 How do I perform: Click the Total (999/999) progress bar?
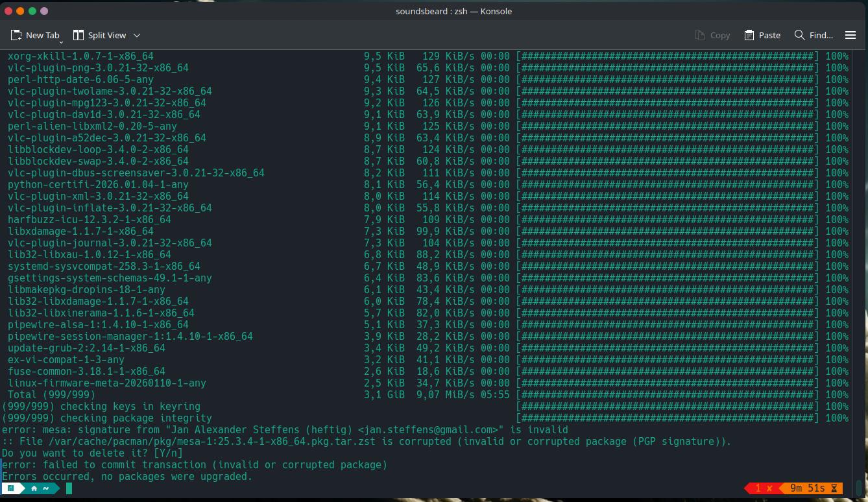coord(667,395)
